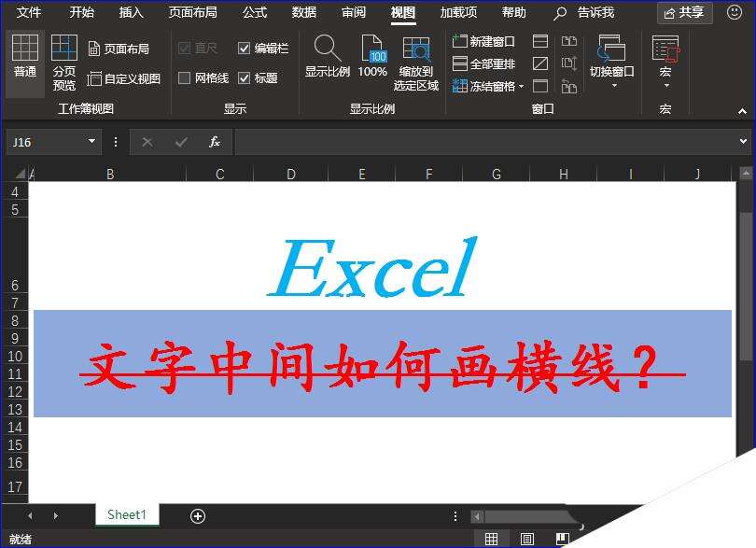Open 分页预览 page break preview
Screen dimensions: 756x548
[64, 63]
